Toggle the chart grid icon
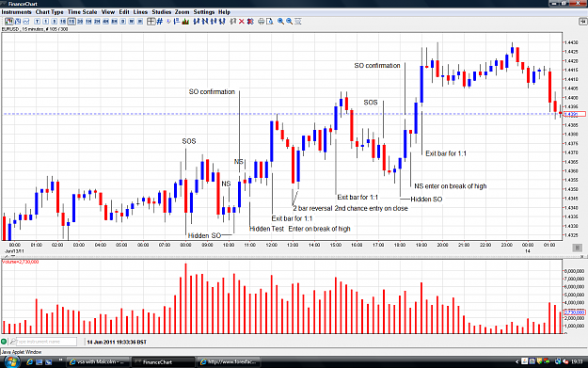This screenshot has height=368, width=588. (160, 22)
